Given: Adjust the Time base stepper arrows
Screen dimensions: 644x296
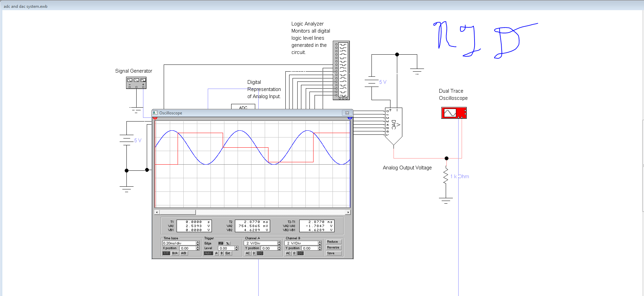Looking at the screenshot, I should [x=198, y=243].
